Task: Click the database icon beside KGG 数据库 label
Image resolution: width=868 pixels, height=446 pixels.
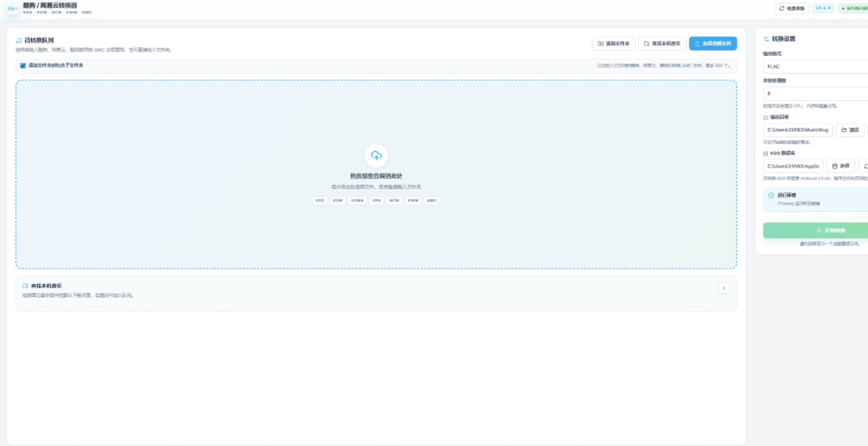Action: click(765, 153)
